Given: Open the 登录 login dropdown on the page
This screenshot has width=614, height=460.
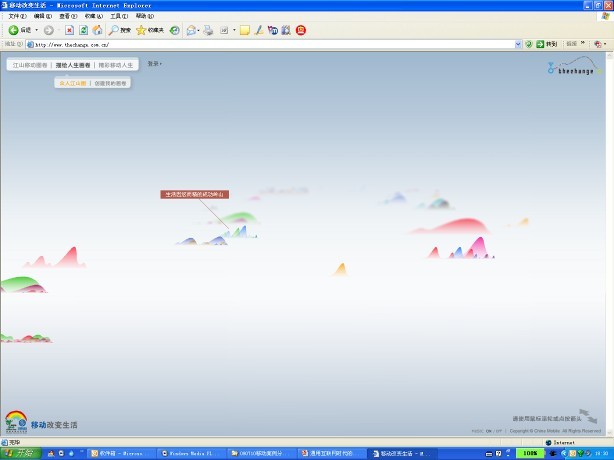Looking at the screenshot, I should [x=155, y=64].
